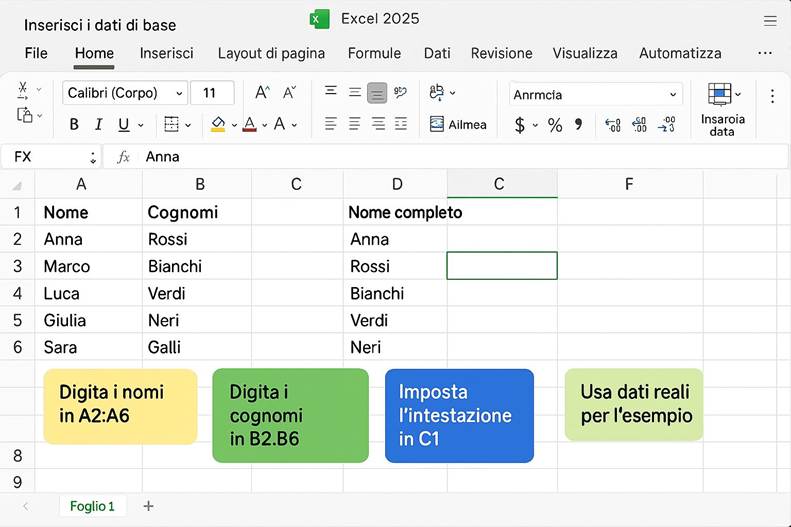Open the underline style dropdown arrow

point(141,125)
